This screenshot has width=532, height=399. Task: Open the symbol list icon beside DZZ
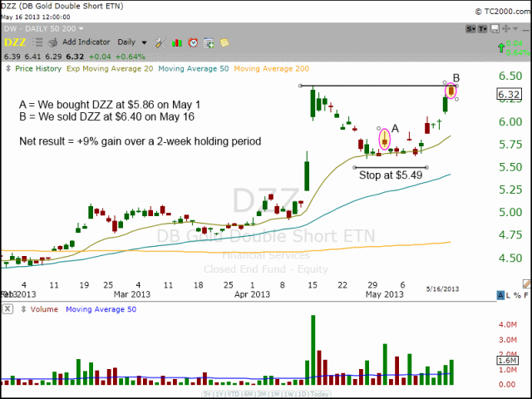click(x=37, y=42)
